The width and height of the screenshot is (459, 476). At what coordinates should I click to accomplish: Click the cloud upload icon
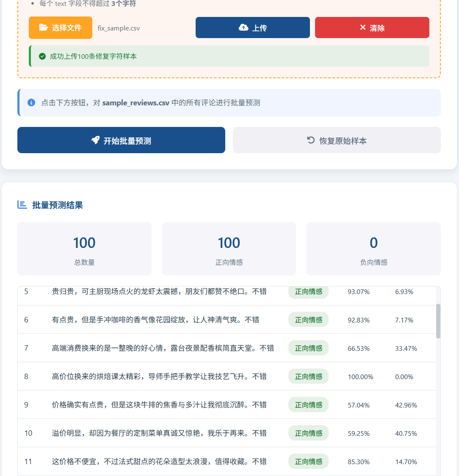(x=243, y=28)
